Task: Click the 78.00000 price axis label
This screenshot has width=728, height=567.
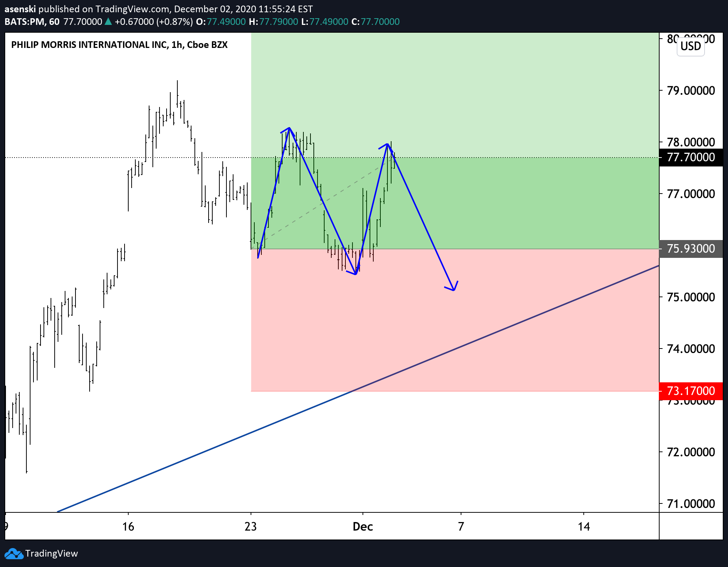Action: [x=691, y=142]
